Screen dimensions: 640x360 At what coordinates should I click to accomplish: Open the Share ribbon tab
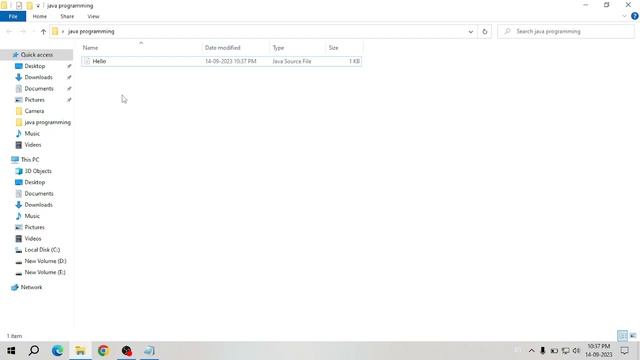click(67, 16)
